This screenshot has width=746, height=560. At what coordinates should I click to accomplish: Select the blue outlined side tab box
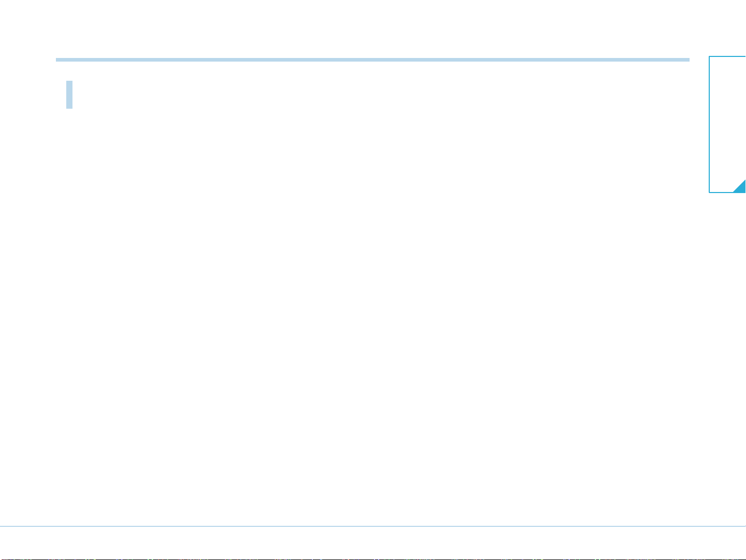(x=727, y=124)
